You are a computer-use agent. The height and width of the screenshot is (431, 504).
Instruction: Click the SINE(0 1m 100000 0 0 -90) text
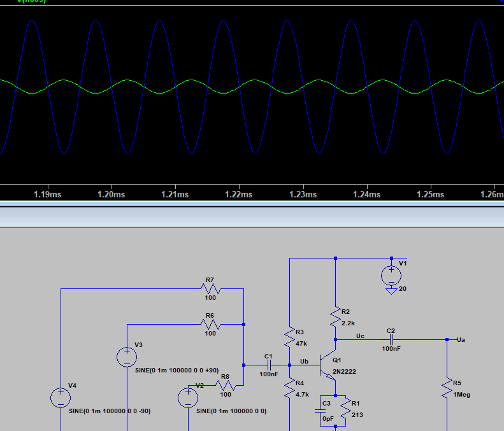[110, 411]
